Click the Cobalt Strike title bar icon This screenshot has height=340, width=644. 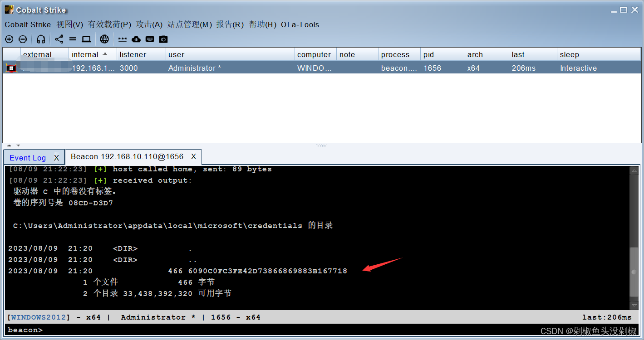click(x=9, y=10)
